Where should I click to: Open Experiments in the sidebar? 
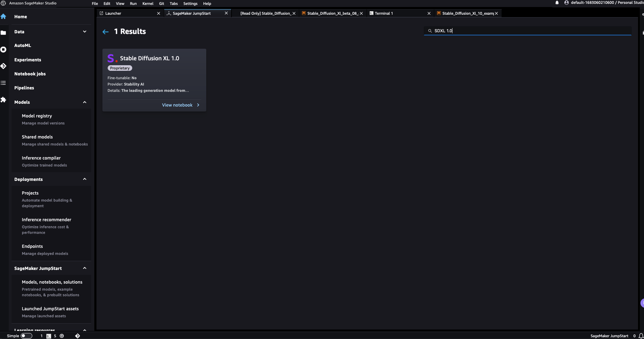point(28,60)
